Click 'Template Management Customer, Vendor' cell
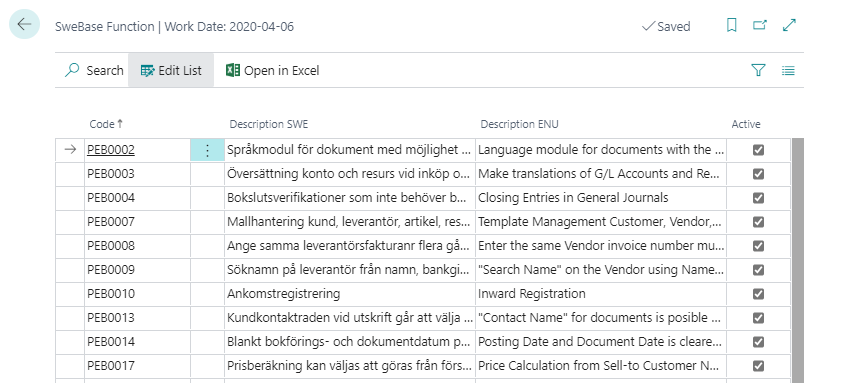This screenshot has height=383, width=859. pyautogui.click(x=601, y=222)
